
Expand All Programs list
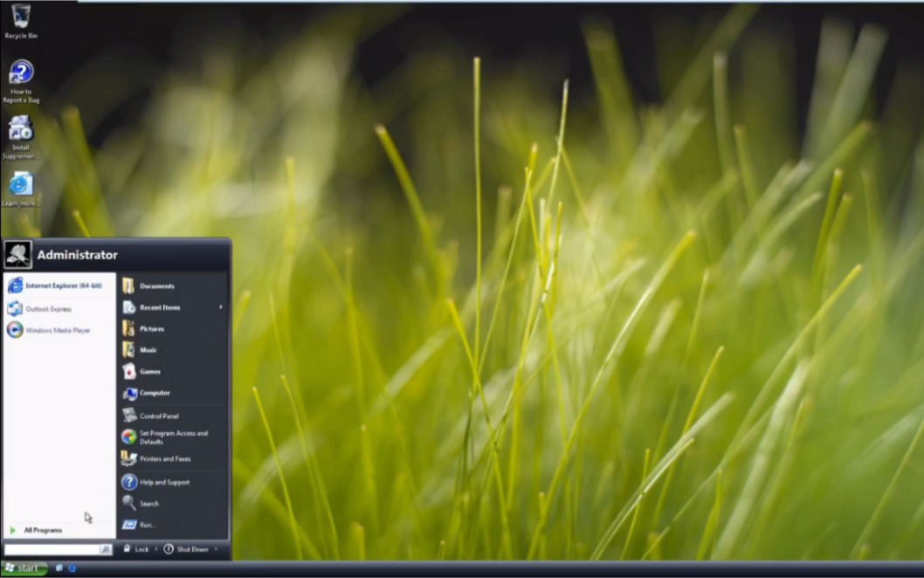pyautogui.click(x=59, y=530)
